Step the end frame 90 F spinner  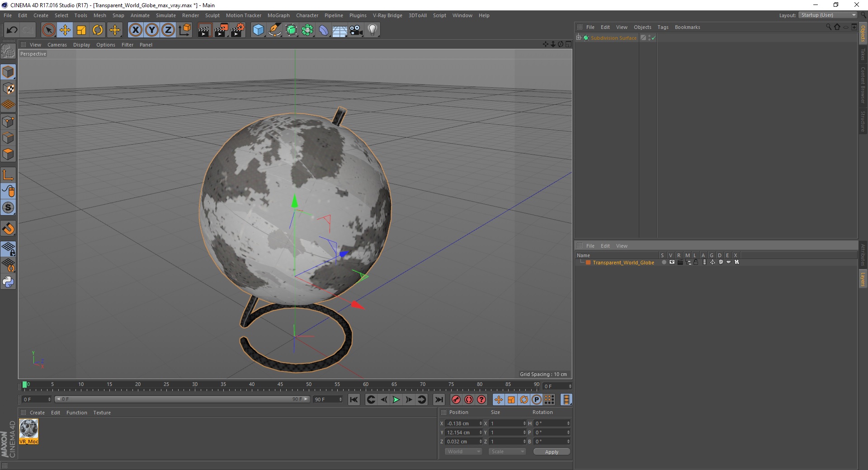pos(340,399)
